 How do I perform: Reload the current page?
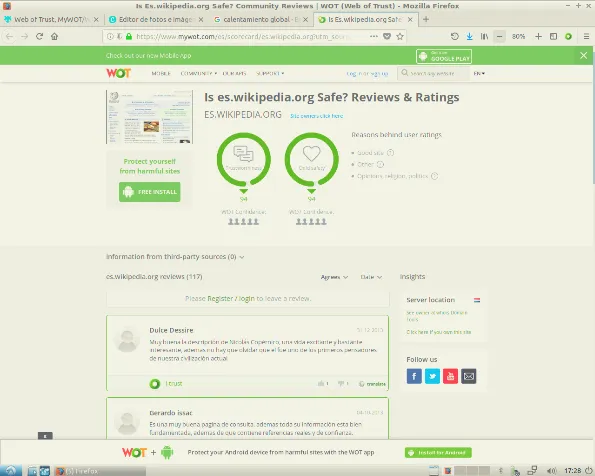pos(39,36)
